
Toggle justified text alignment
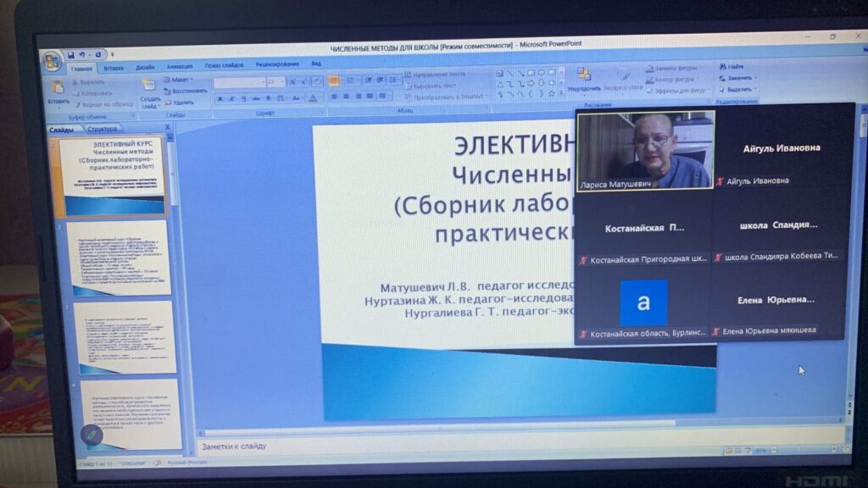(370, 97)
